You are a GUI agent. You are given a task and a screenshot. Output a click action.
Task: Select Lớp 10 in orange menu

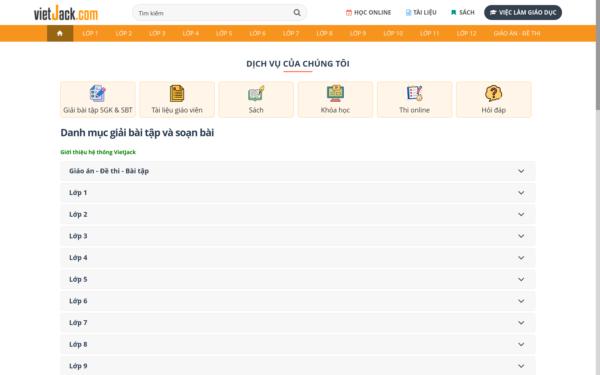(393, 33)
